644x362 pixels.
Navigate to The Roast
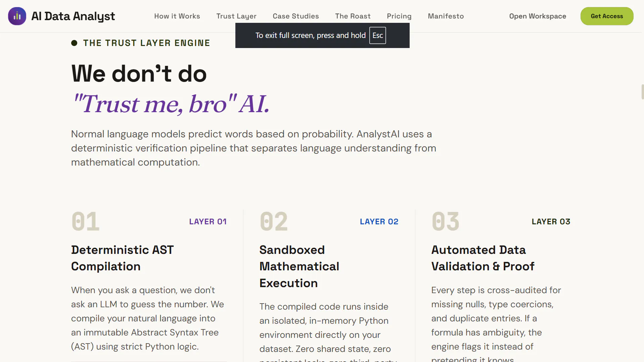[x=353, y=16]
